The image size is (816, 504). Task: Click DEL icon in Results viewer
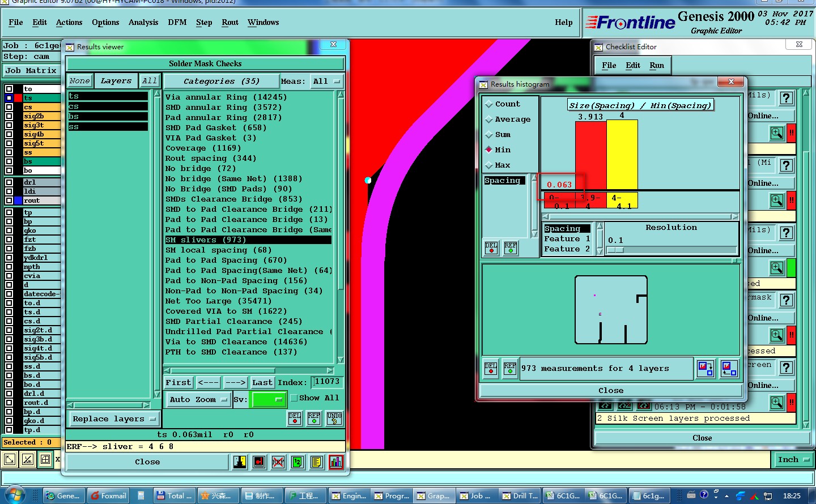point(295,418)
